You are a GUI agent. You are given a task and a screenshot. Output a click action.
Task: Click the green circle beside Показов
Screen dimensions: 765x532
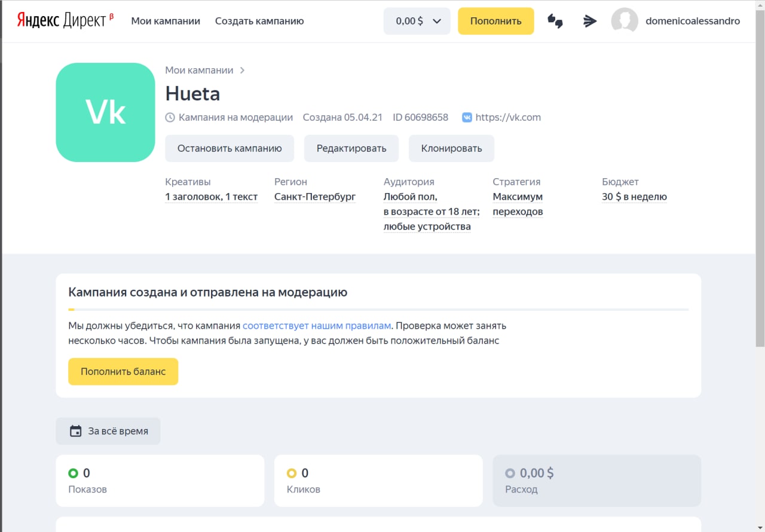74,473
